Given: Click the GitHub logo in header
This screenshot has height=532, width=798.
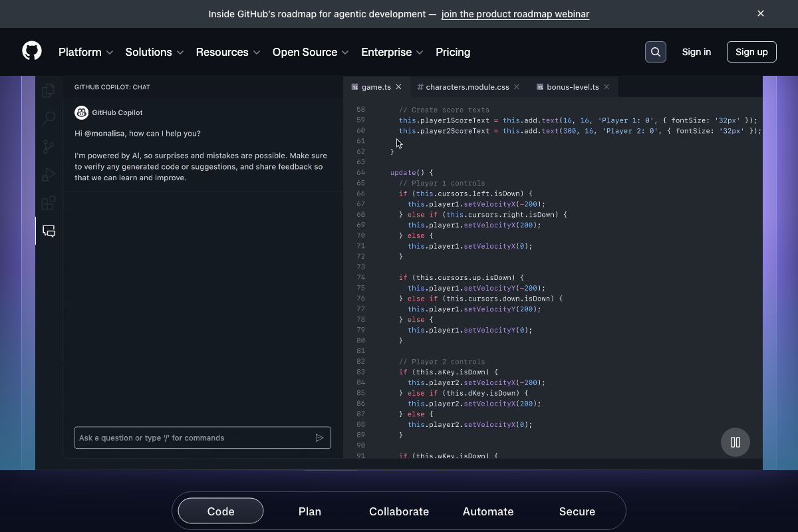Looking at the screenshot, I should [32, 51].
